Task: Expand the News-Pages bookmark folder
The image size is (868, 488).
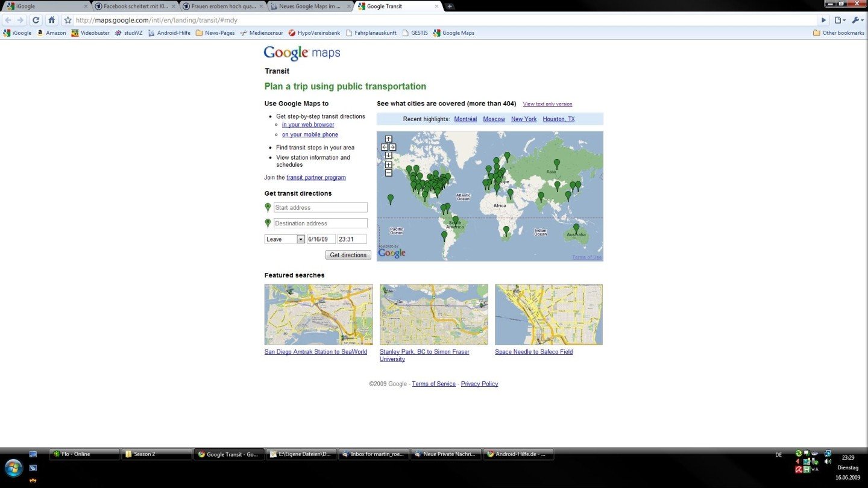Action: [x=215, y=33]
